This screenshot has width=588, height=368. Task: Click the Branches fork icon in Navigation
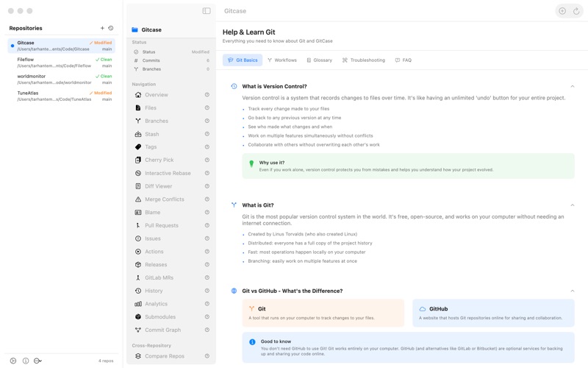click(138, 121)
